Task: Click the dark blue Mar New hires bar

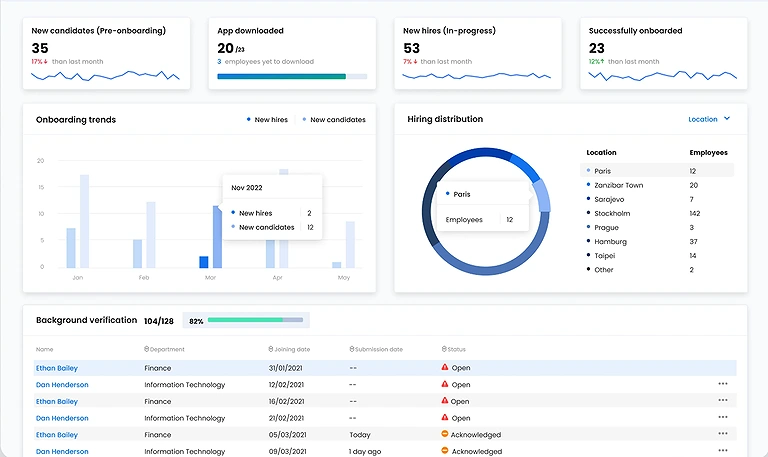Action: 204,262
